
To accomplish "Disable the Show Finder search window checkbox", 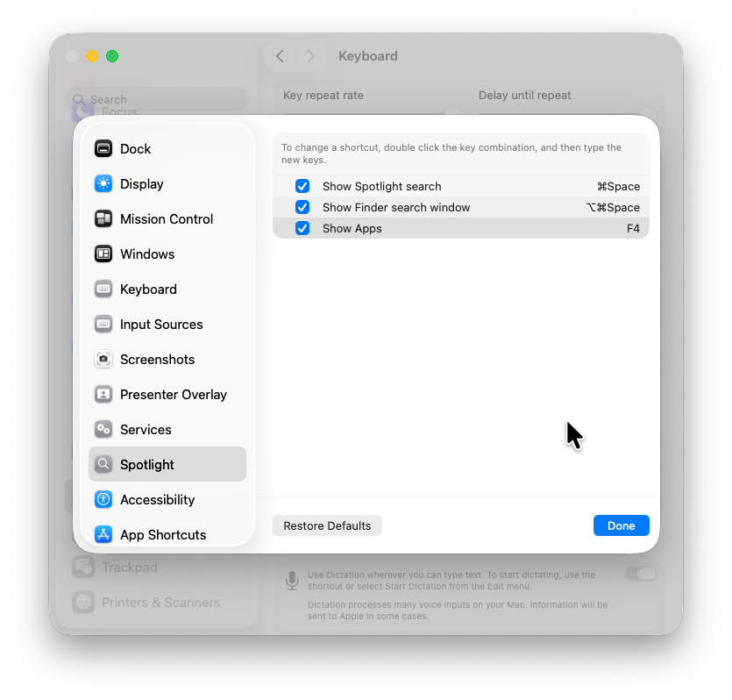I will [302, 208].
